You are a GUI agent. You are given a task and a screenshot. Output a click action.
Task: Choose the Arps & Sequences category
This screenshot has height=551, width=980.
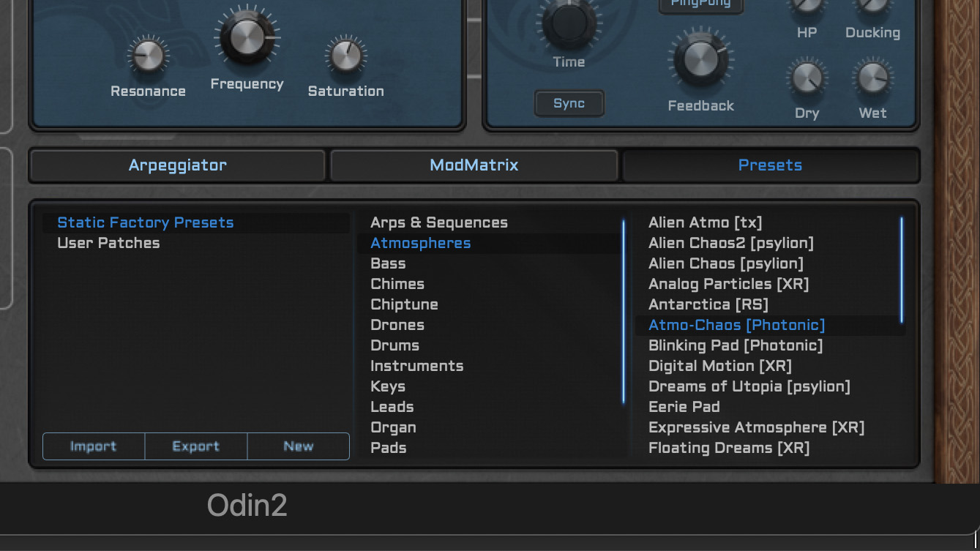tap(489, 222)
